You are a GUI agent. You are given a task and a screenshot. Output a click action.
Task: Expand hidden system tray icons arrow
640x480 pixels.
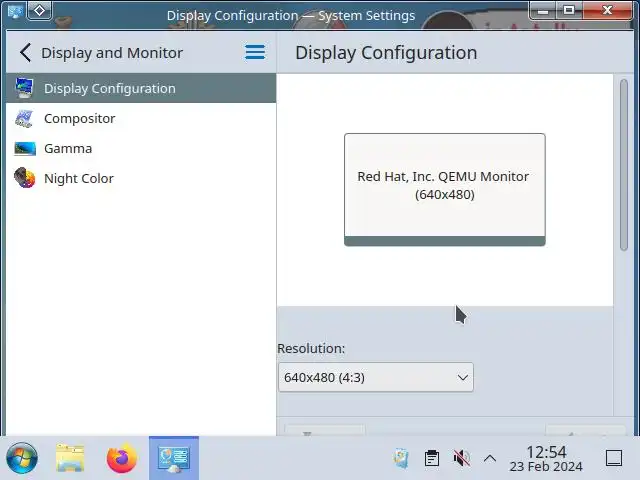(490, 458)
